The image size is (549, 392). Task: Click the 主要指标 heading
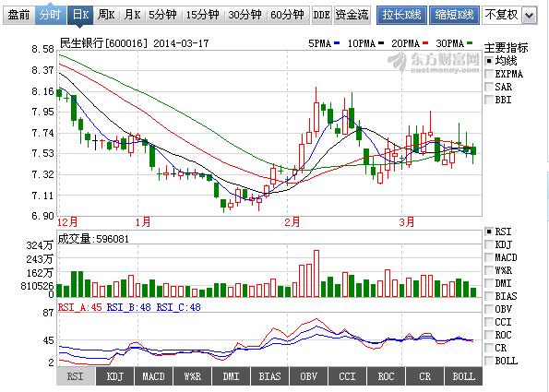pos(506,47)
